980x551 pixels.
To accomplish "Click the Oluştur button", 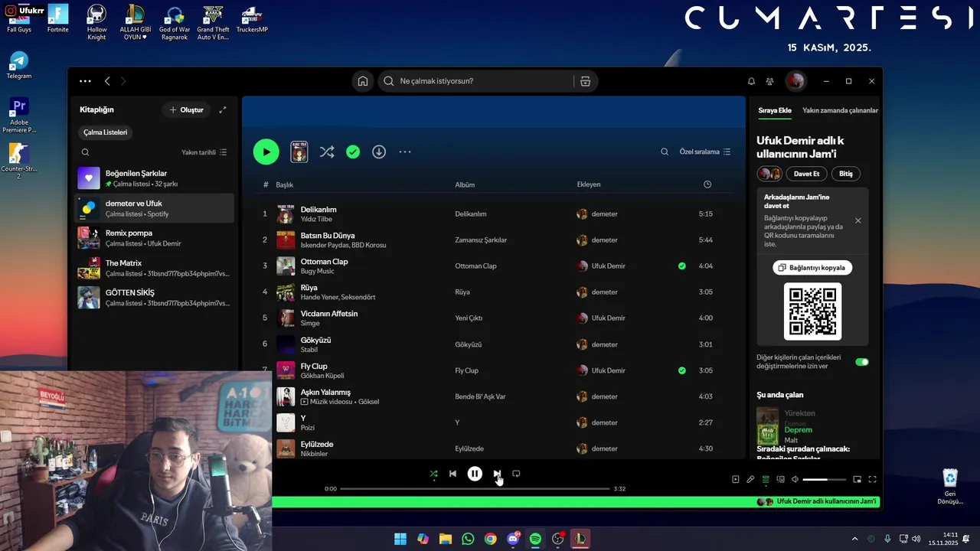I will [187, 110].
